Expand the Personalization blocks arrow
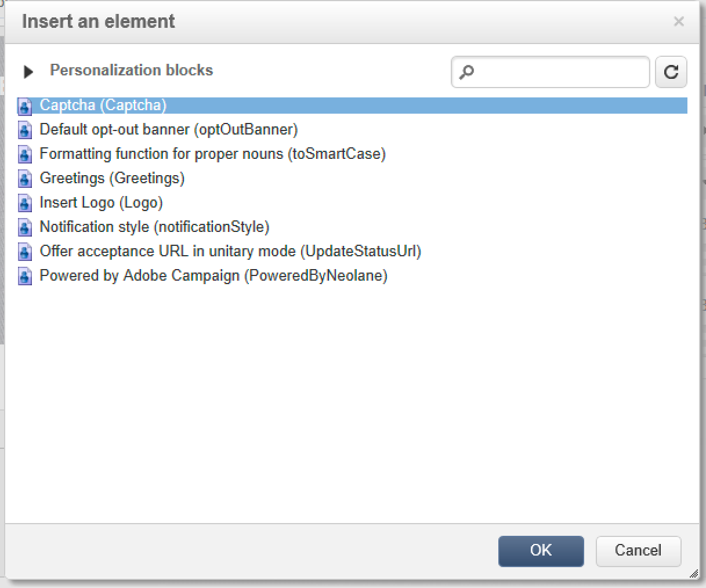The width and height of the screenshot is (706, 588). [x=28, y=72]
